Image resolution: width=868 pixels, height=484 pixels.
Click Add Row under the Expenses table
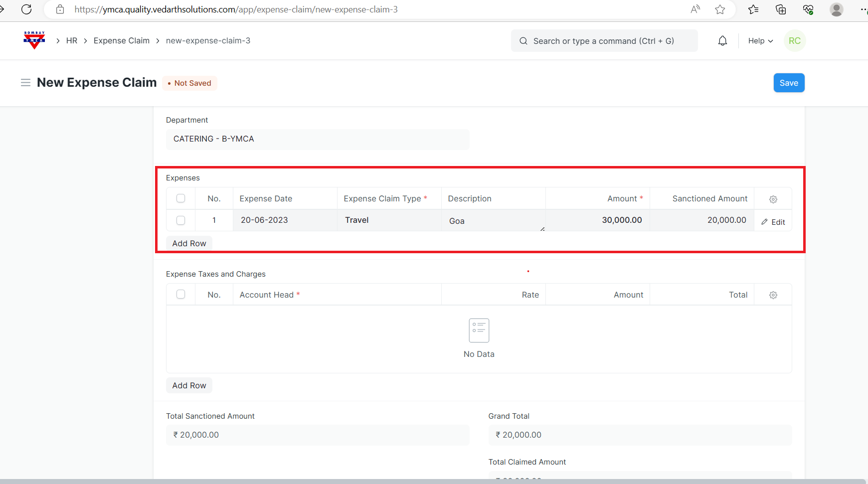click(189, 243)
